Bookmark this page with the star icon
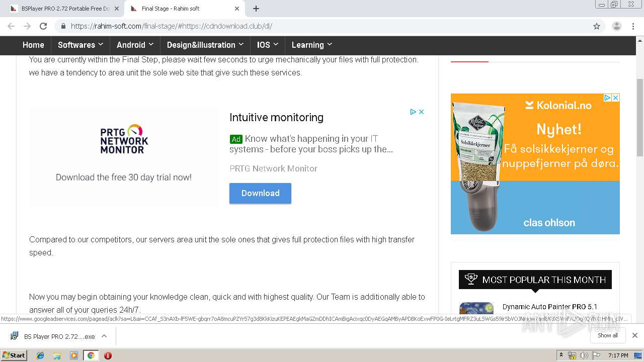Viewport: 644px width, 362px height. (x=597, y=26)
